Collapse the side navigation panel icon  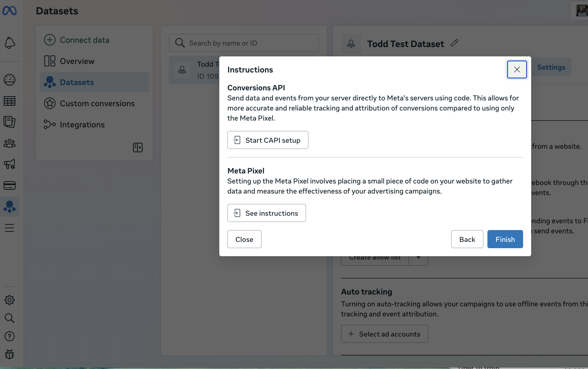(138, 147)
